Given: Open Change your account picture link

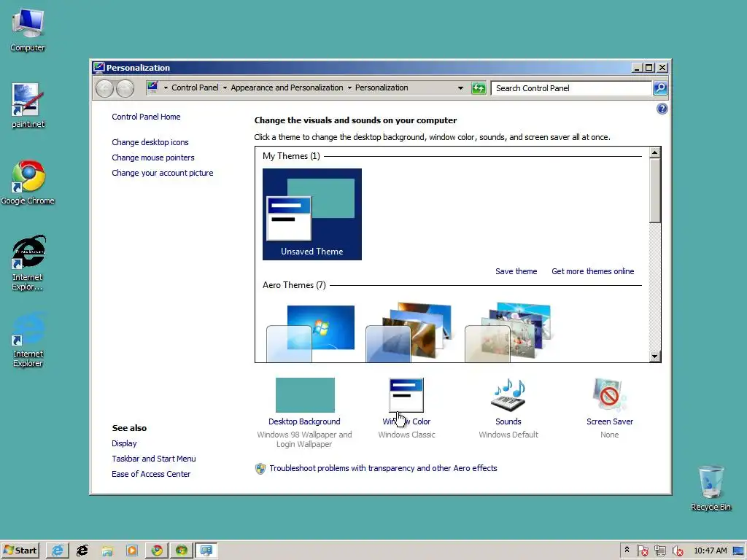Looking at the screenshot, I should [163, 173].
